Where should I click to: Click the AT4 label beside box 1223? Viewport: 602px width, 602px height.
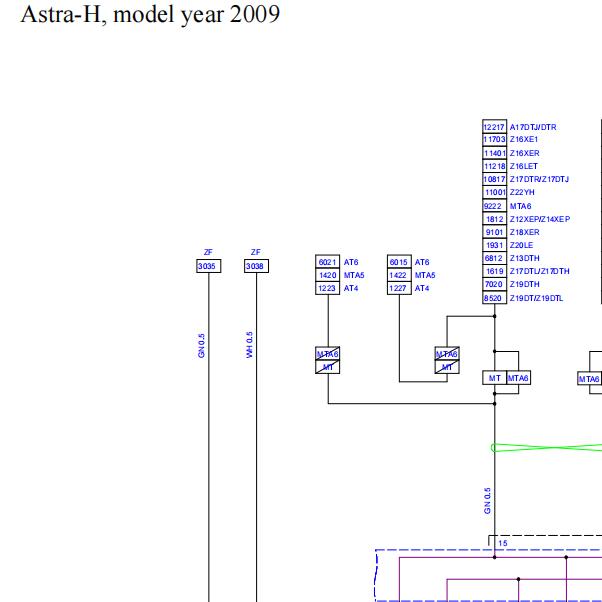click(x=351, y=288)
